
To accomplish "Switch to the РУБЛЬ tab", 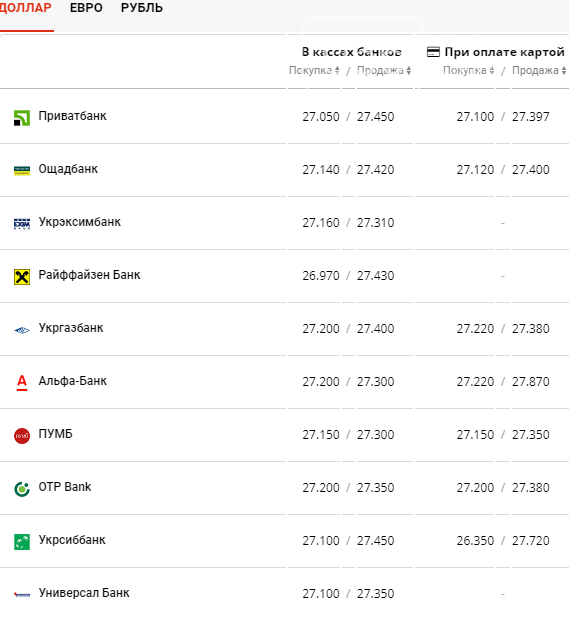I will (x=142, y=8).
